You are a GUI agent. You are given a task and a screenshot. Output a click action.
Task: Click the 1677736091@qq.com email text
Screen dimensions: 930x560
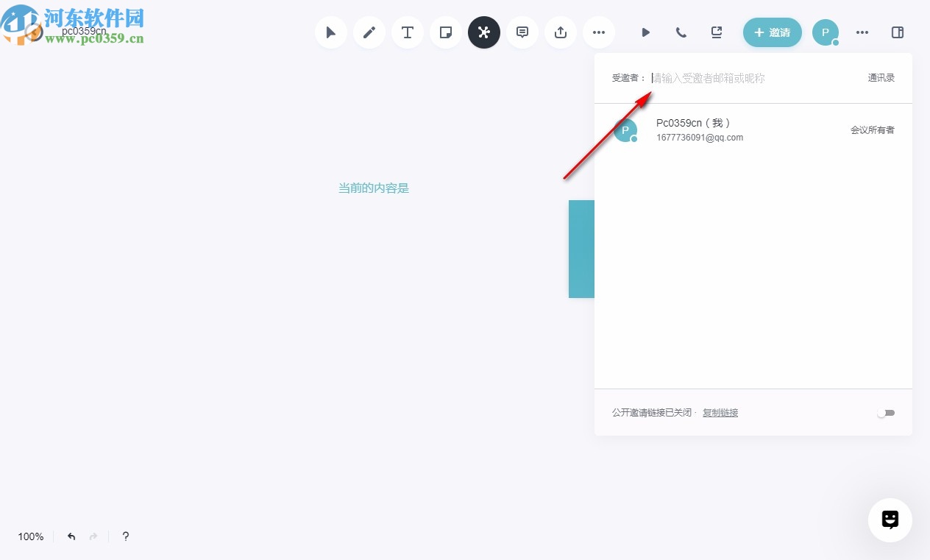point(700,138)
